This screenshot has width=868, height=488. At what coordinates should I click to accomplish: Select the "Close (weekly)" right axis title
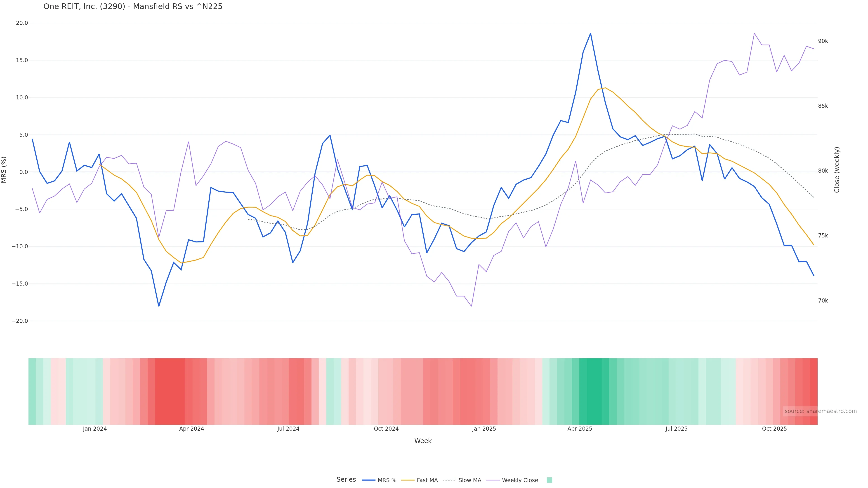coord(837,170)
